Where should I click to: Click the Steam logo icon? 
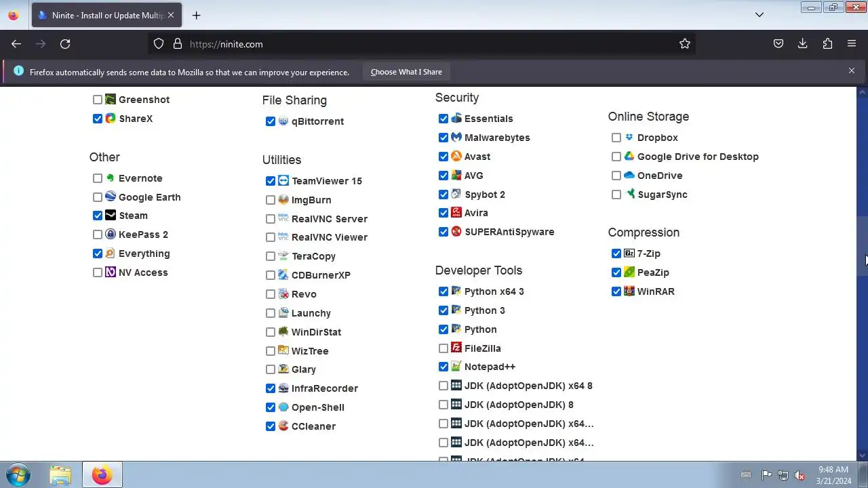(x=111, y=216)
